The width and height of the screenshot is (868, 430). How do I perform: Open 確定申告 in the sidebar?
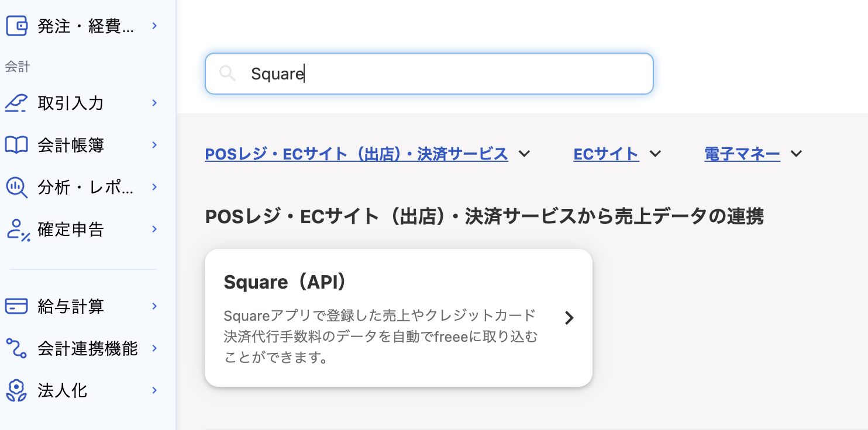(71, 229)
